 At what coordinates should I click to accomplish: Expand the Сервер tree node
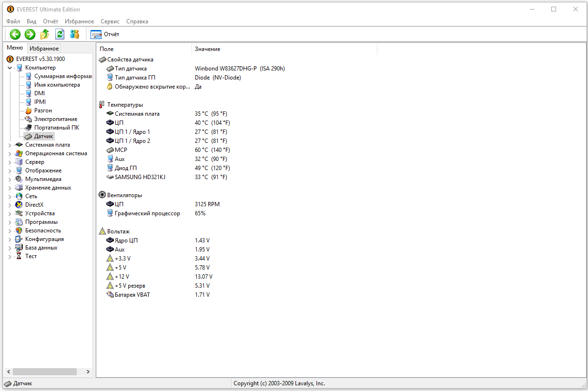[10, 162]
